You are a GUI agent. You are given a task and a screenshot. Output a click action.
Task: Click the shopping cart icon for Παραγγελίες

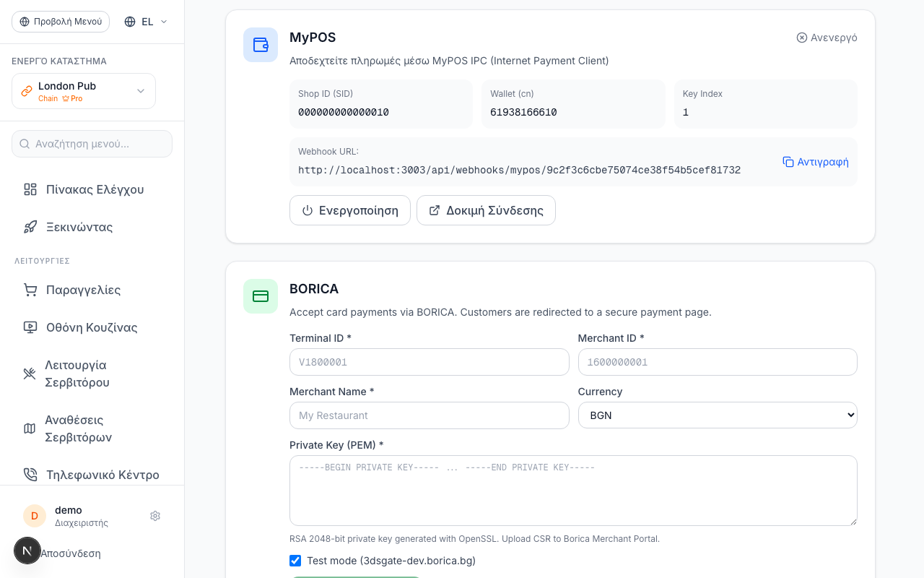(30, 290)
